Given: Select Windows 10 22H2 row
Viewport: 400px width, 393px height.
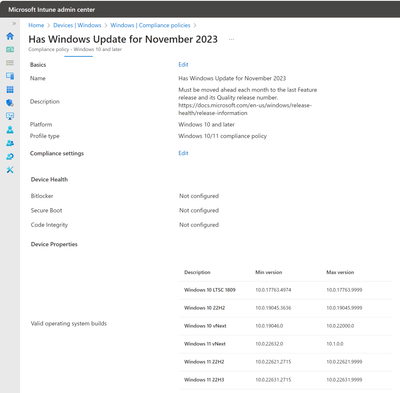Looking at the screenshot, I should [286, 308].
